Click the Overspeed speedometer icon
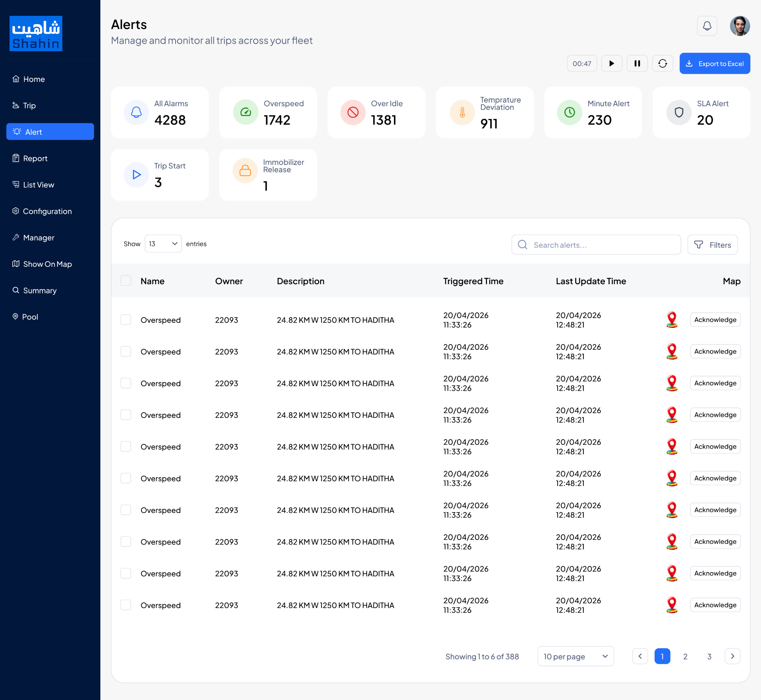This screenshot has height=700, width=761. click(x=246, y=113)
